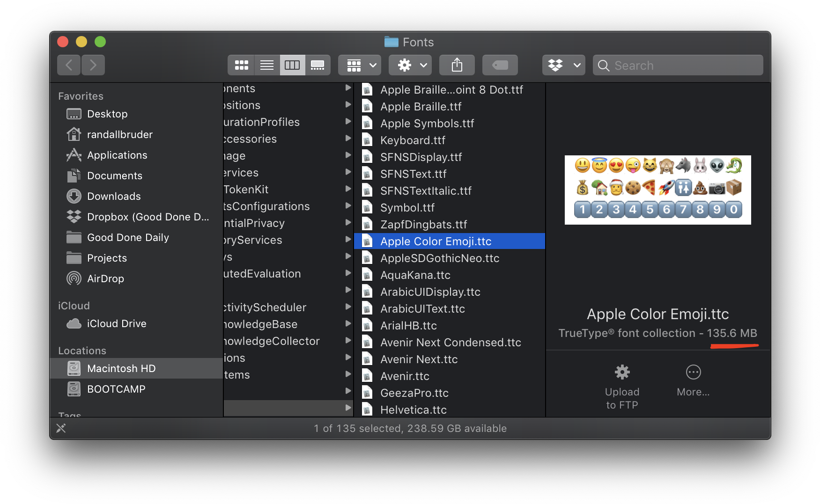Open the item grouping dropdown
The image size is (820, 504).
(359, 65)
